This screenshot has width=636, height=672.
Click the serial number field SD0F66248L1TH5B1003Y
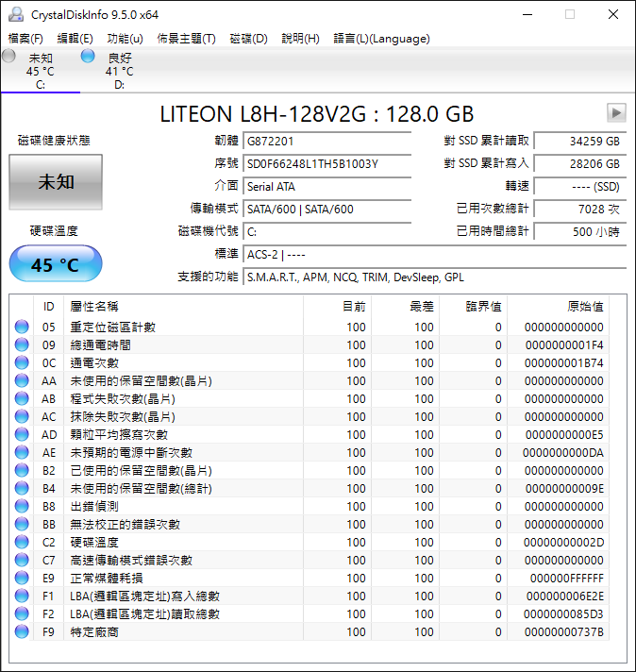point(327,163)
